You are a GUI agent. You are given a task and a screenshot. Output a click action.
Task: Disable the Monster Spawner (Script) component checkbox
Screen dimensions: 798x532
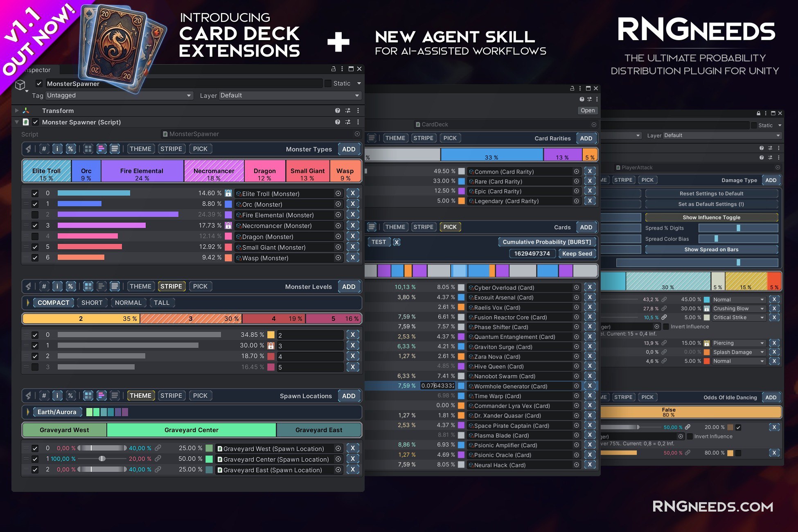click(x=36, y=122)
